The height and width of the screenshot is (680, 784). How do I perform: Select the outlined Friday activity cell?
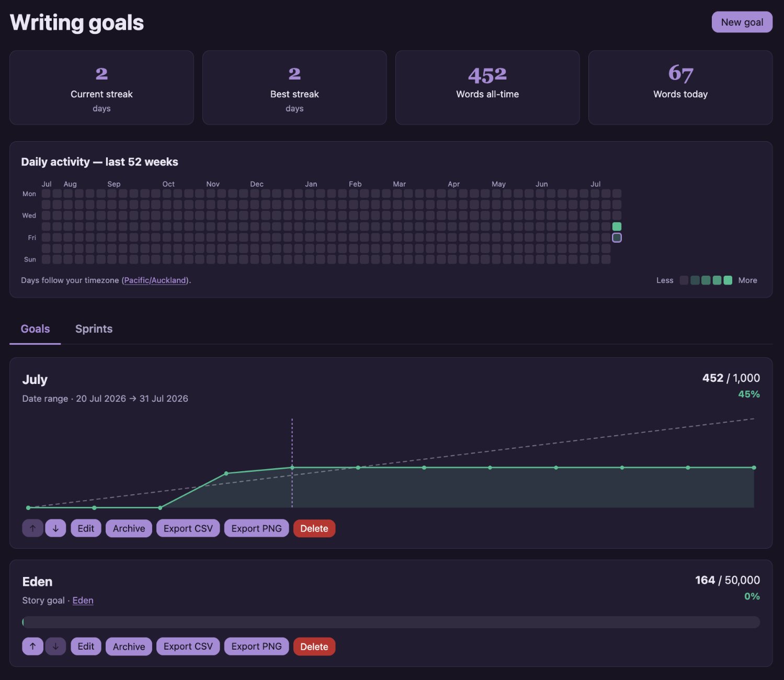pyautogui.click(x=617, y=237)
